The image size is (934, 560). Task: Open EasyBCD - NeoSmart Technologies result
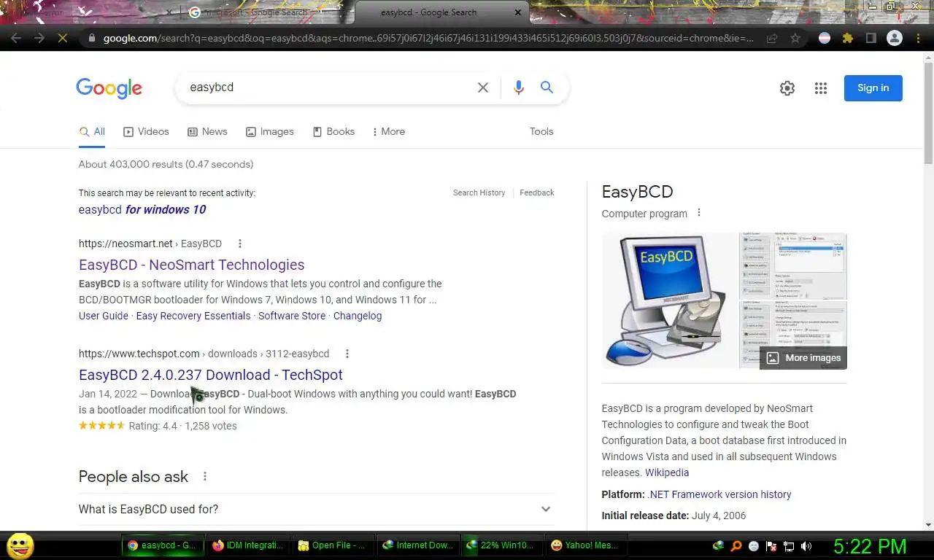coord(192,265)
